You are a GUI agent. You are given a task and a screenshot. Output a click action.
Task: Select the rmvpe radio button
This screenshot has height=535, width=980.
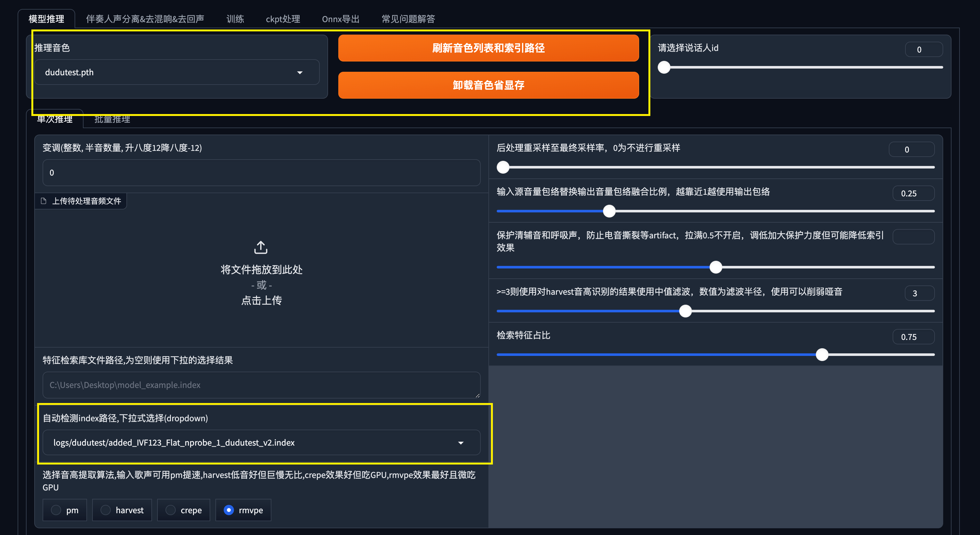229,510
